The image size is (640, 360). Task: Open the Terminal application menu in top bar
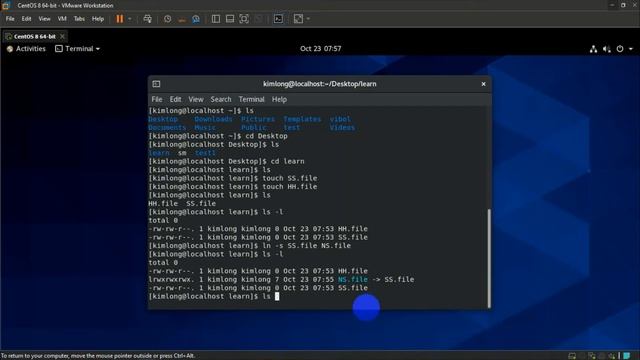coord(78,49)
